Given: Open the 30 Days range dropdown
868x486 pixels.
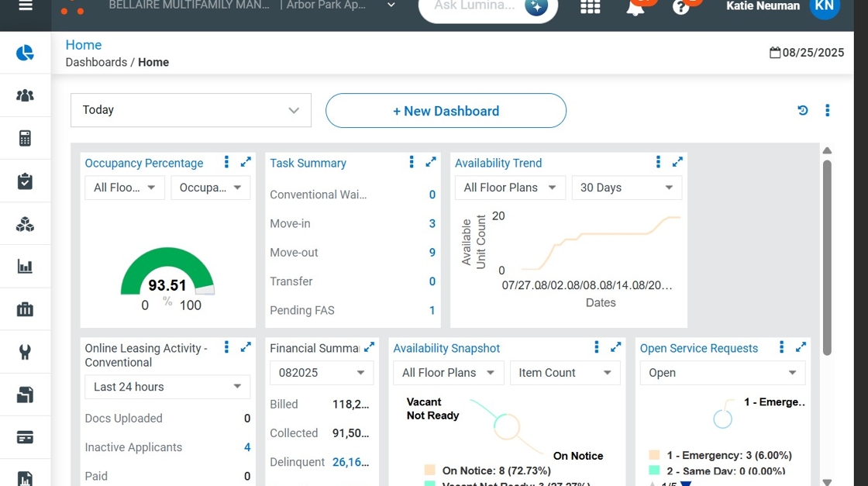Looking at the screenshot, I should point(627,188).
